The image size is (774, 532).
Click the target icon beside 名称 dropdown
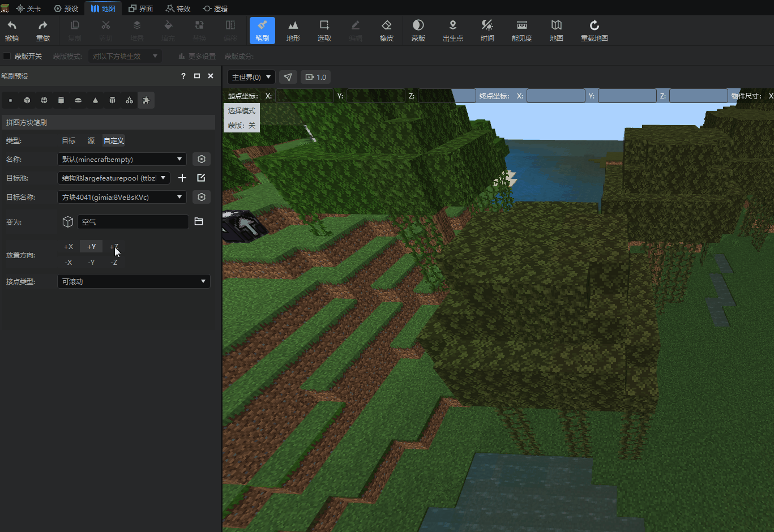tap(202, 159)
